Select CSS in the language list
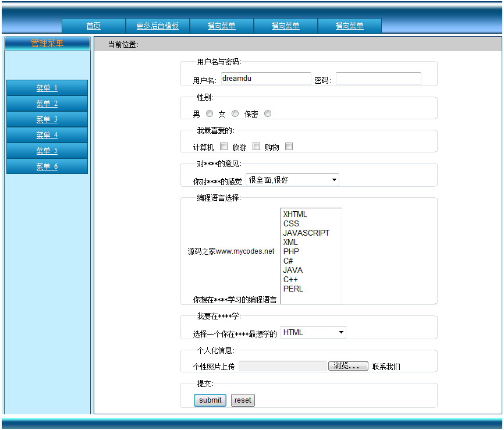 point(311,223)
